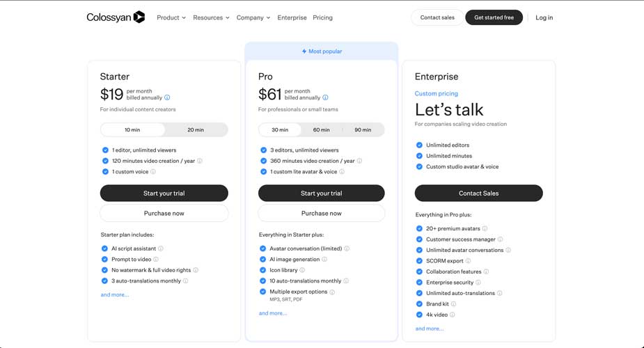Show info for 1 custom voice
Viewport: 644px width, 348px height.
click(x=153, y=171)
